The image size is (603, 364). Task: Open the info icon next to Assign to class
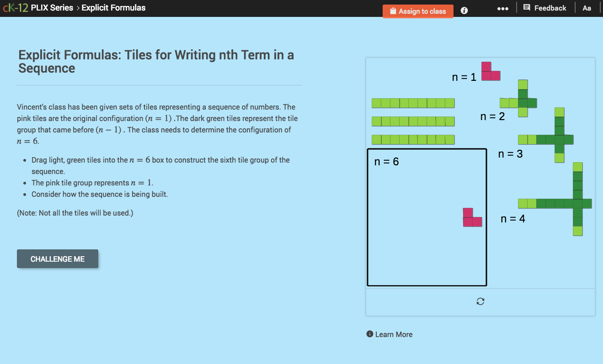tap(464, 10)
